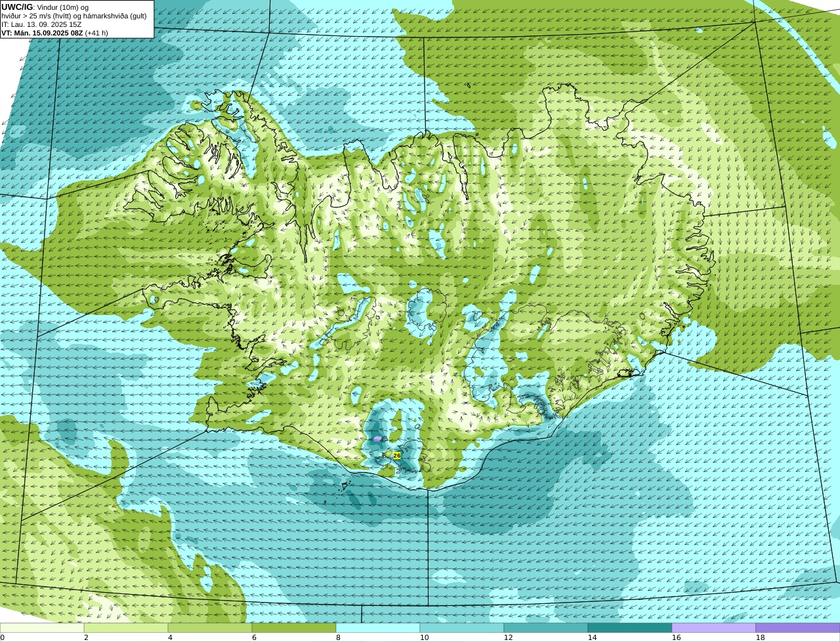The width and height of the screenshot is (840, 642).
Task: Click the '6' scale label
Action: (x=254, y=637)
